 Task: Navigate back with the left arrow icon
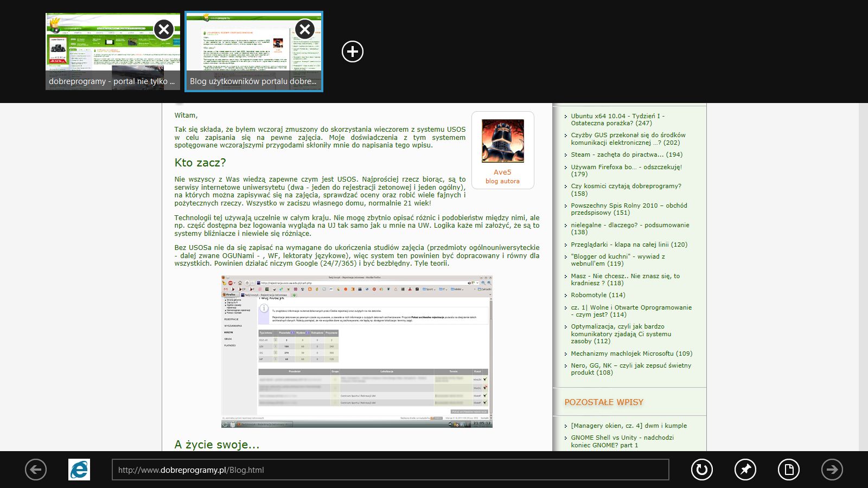(x=36, y=470)
